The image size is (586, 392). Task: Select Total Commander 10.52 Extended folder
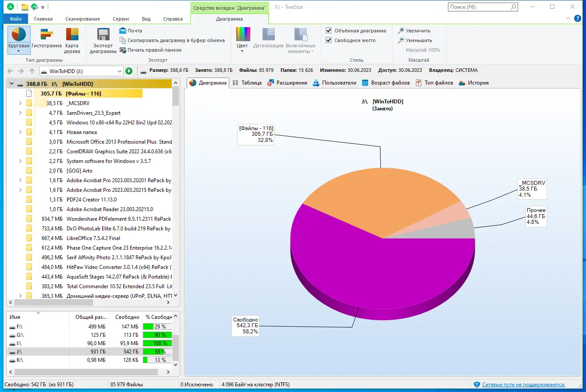pyautogui.click(x=119, y=286)
